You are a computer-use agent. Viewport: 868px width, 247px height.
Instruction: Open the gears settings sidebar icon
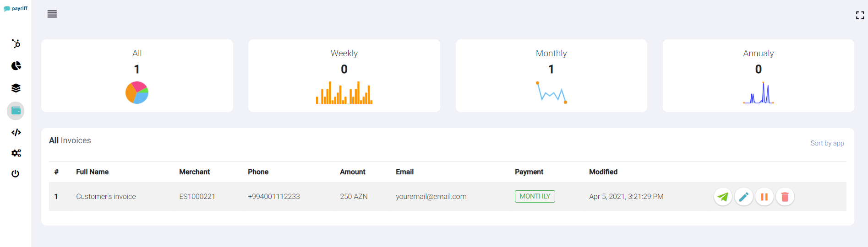[x=16, y=153]
